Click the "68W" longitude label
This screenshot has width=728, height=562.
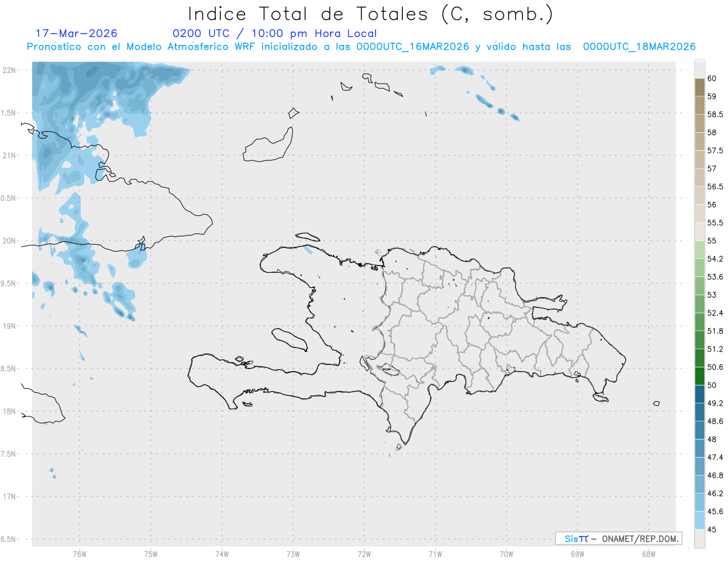point(648,554)
